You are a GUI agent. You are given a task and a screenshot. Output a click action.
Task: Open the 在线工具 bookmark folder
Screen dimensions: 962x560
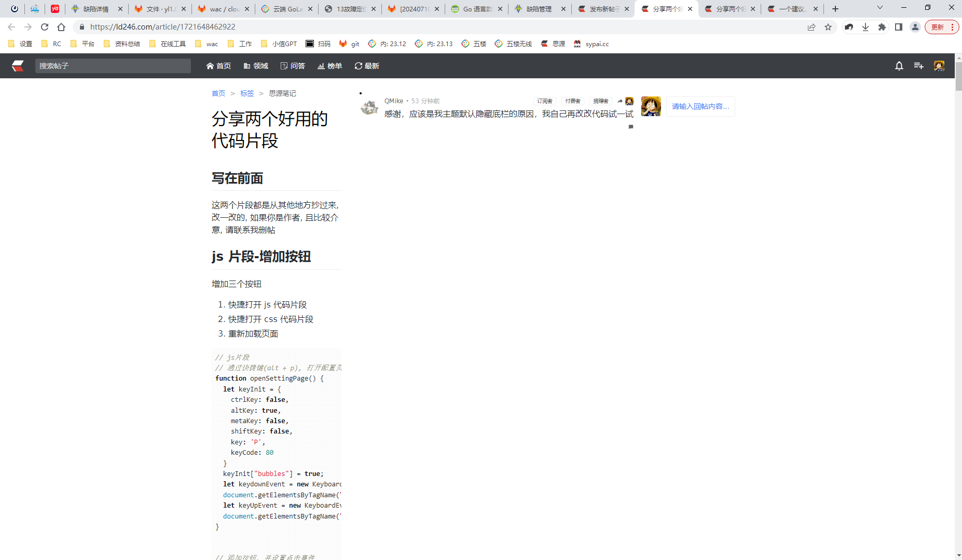coord(167,44)
